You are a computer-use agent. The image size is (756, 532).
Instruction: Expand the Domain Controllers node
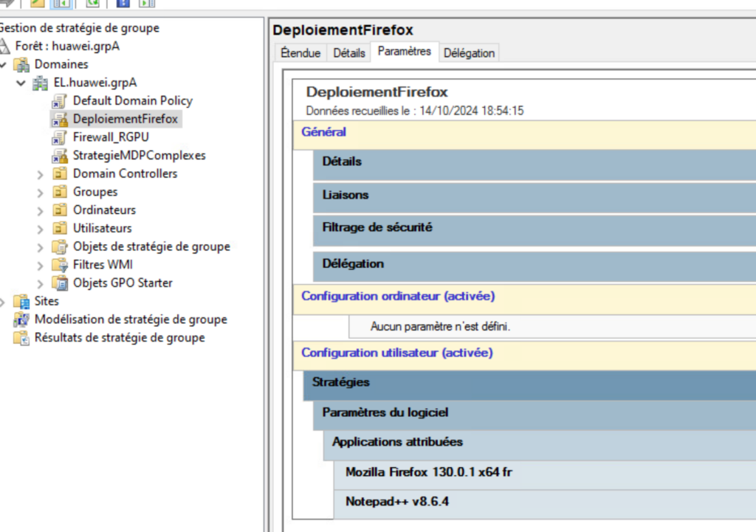pos(40,174)
